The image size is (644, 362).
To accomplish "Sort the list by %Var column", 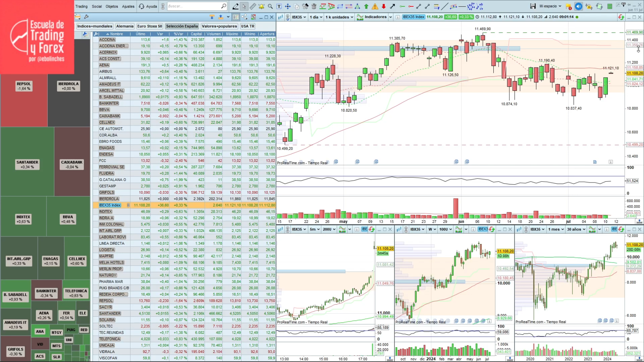I will 178,34.
